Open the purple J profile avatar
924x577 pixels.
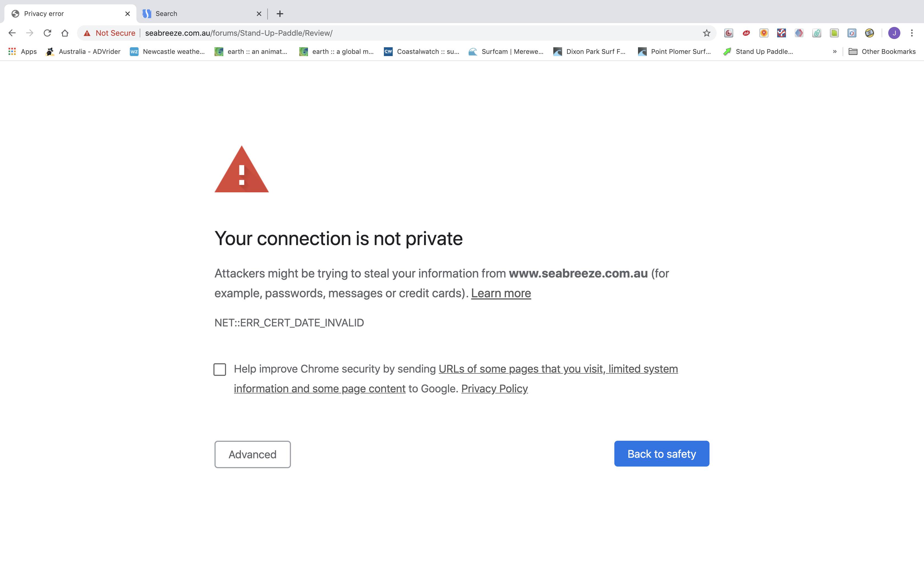tap(894, 33)
